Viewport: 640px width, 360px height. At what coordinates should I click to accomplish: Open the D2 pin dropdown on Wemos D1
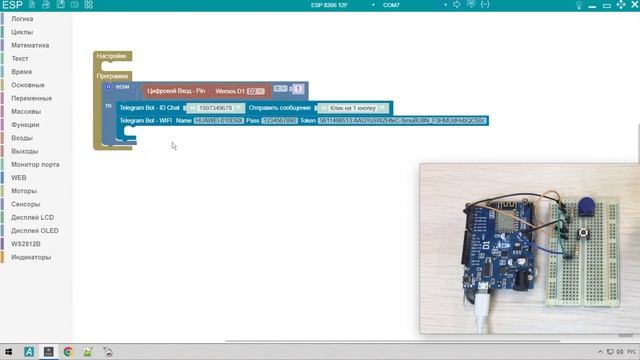(x=256, y=91)
